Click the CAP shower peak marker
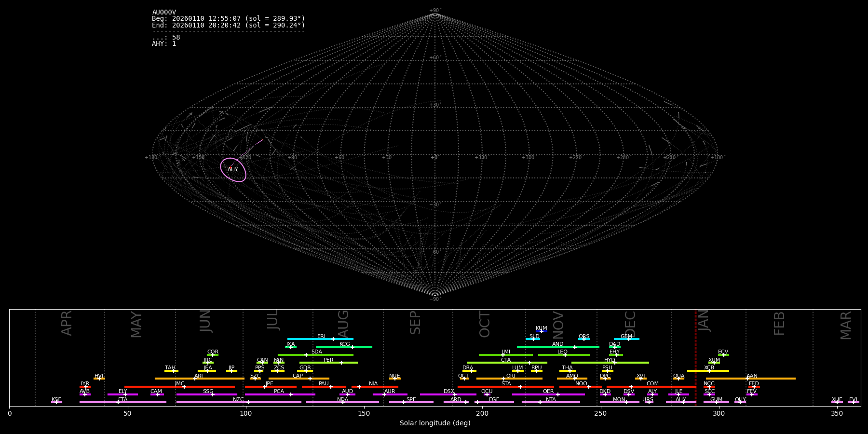The width and height of the screenshot is (868, 434). tap(310, 379)
